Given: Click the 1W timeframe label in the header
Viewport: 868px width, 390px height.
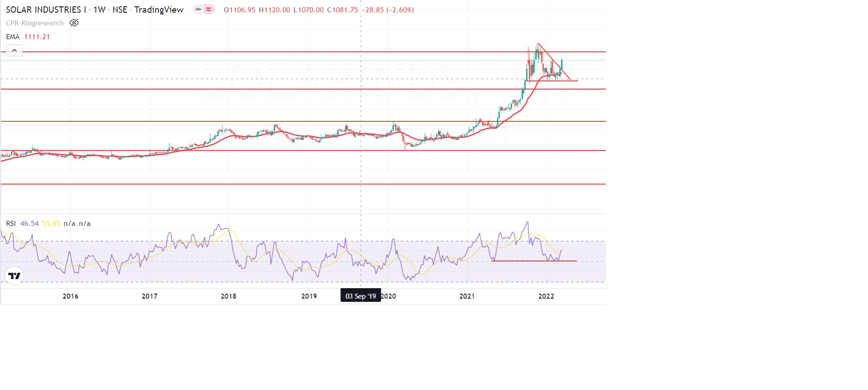Looking at the screenshot, I should pyautogui.click(x=100, y=10).
